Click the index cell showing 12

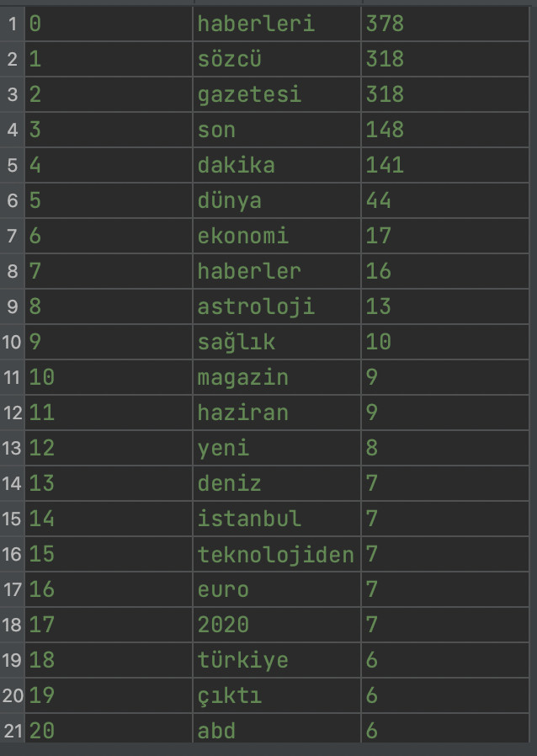click(x=109, y=448)
